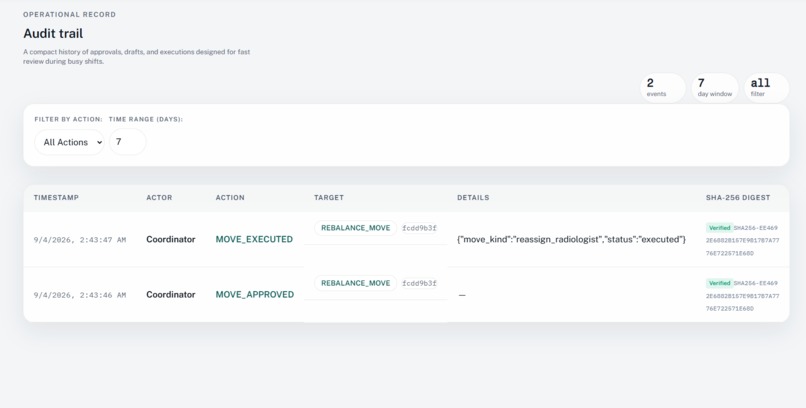Click Coordinator in the MOVE_APPROVED row
This screenshot has height=408, width=806.
[171, 295]
